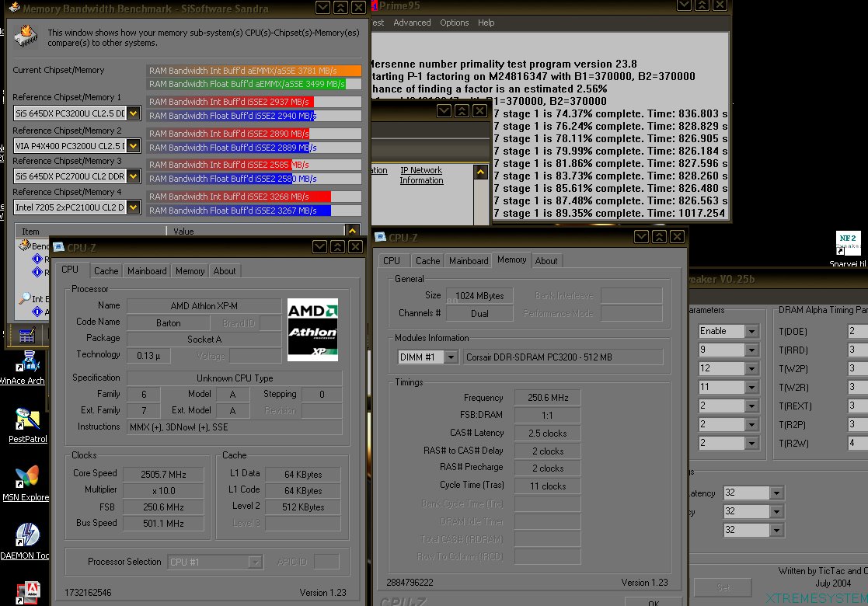Open the About tab in CPU-Z CPU window
Screen dimensions: 868x606
point(225,270)
